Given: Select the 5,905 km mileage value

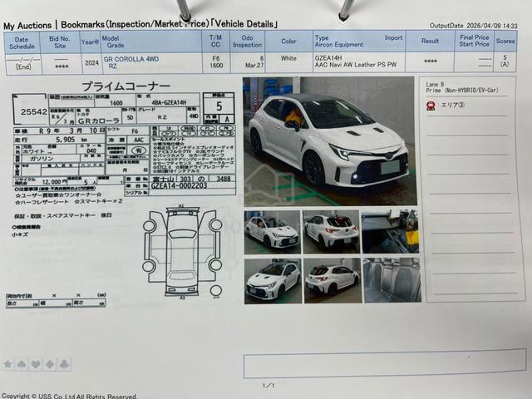Looking at the screenshot, I should pos(71,140).
